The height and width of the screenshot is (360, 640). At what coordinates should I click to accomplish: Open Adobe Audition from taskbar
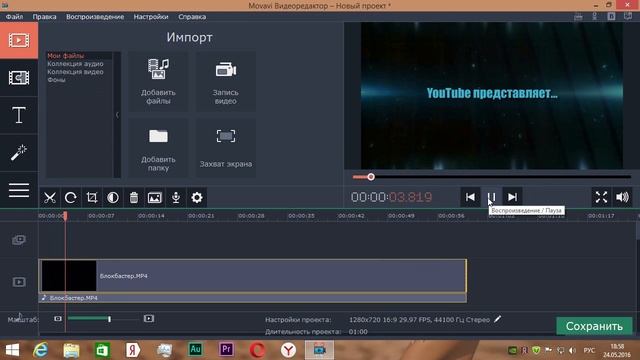(x=195, y=349)
